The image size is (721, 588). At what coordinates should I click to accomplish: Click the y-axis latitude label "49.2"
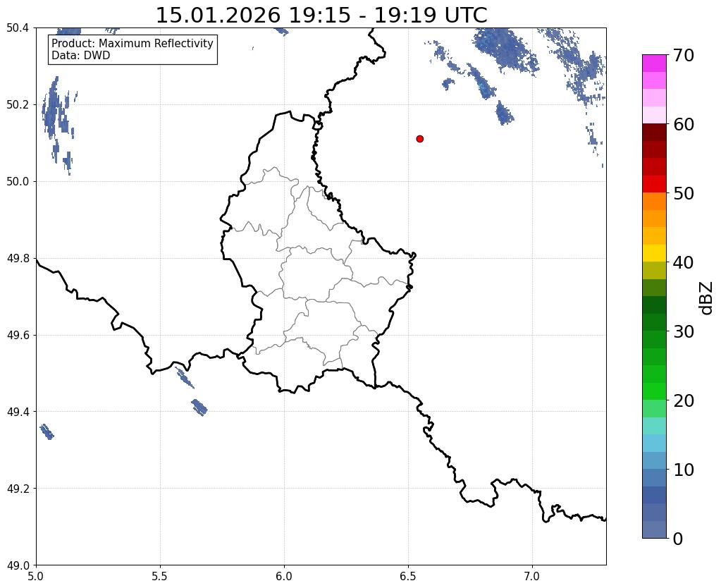[x=18, y=489]
